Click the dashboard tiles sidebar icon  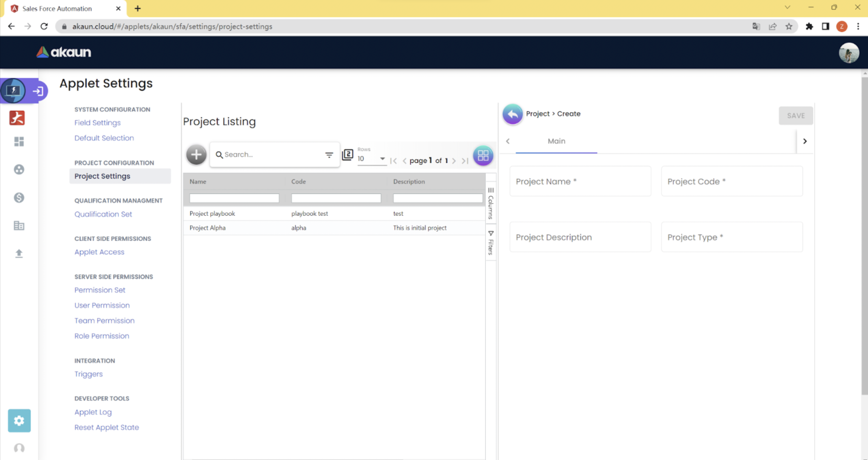coord(19,142)
